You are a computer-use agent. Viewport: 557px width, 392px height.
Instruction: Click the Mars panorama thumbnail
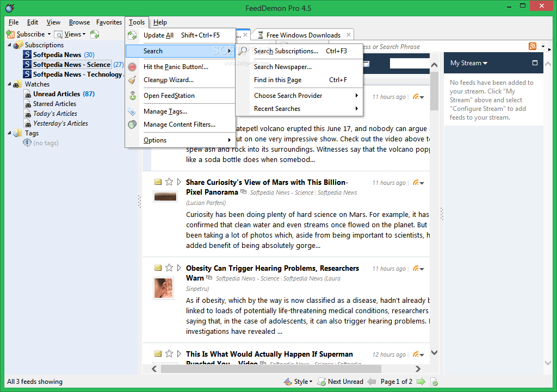165,196
